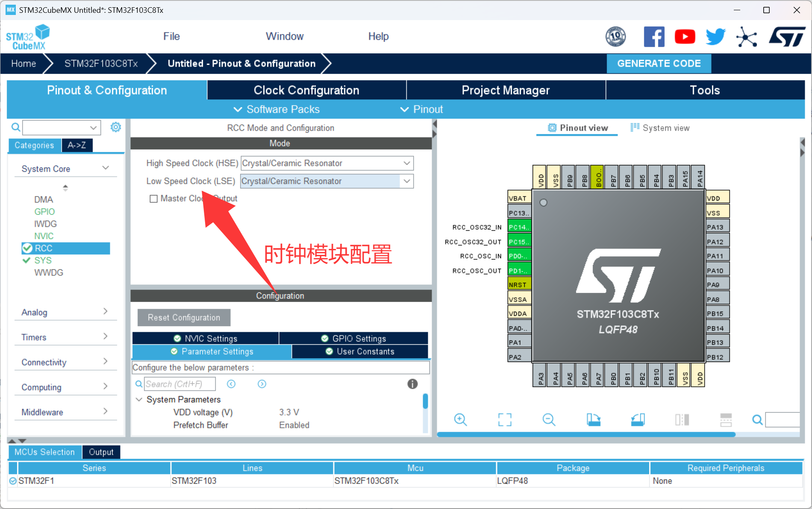This screenshot has width=812, height=509.
Task: Click the 10-year anniversary badge icon
Action: click(x=615, y=37)
